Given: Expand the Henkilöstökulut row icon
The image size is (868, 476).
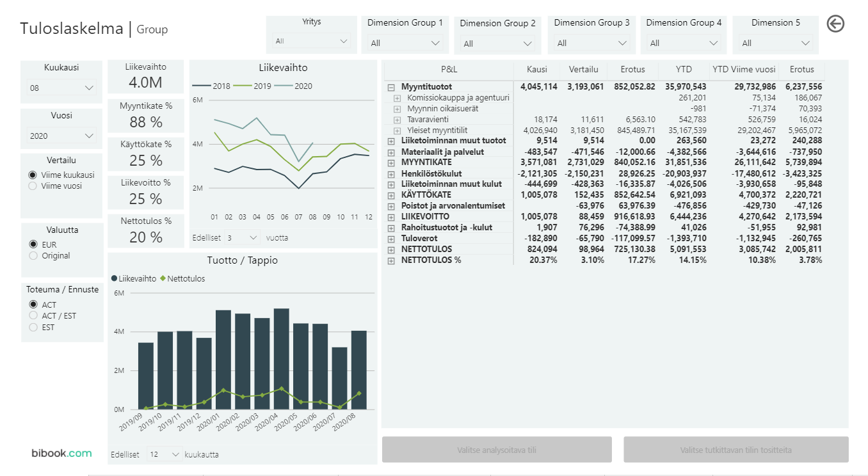Looking at the screenshot, I should [390, 173].
